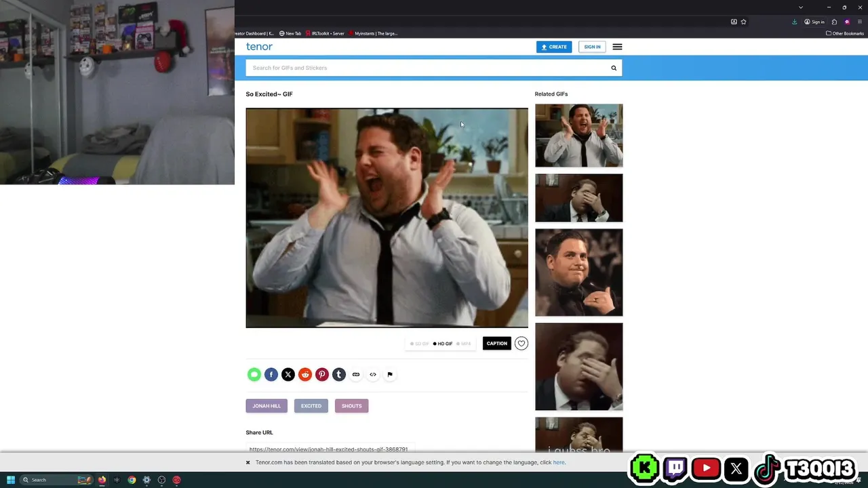The image size is (868, 488).
Task: Select the SD GIF quality option
Action: pos(420,344)
